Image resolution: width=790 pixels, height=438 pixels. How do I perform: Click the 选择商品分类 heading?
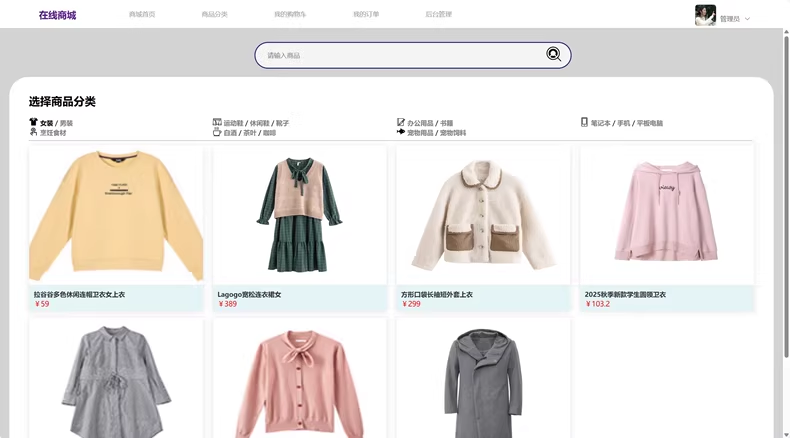click(x=62, y=101)
